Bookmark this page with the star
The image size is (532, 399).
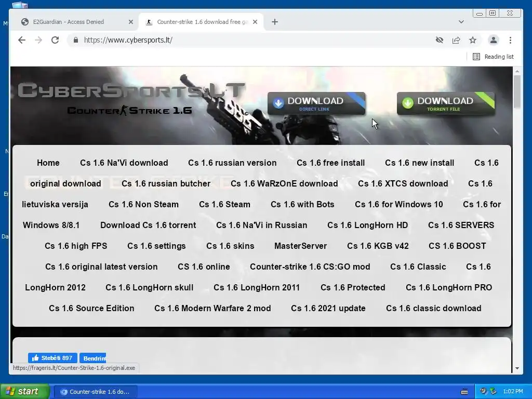pos(473,40)
